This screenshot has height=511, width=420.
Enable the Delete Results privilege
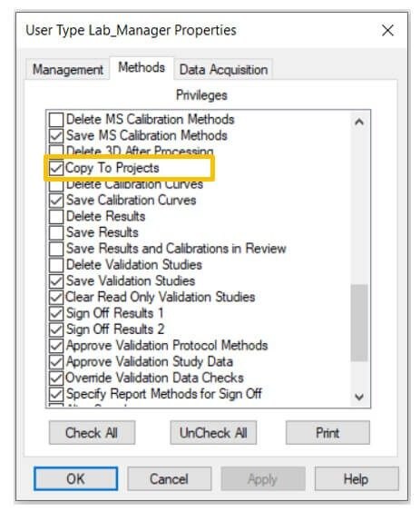(x=56, y=216)
